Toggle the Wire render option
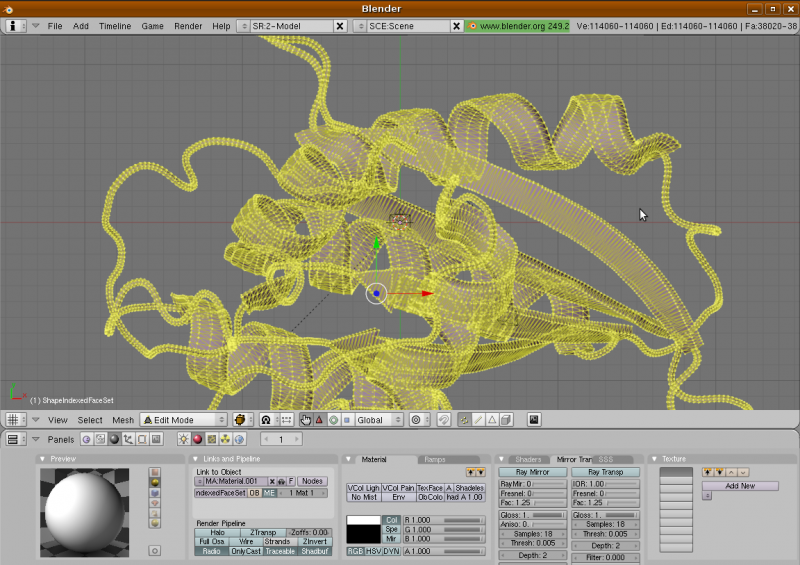This screenshot has height=565, width=800. (247, 541)
